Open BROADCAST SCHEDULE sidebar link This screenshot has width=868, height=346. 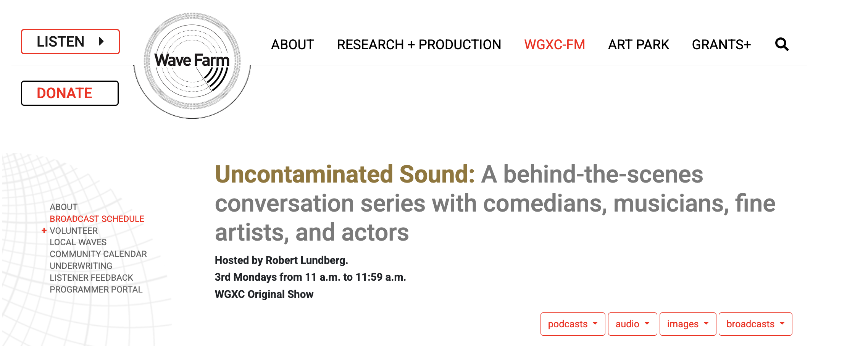coord(97,219)
